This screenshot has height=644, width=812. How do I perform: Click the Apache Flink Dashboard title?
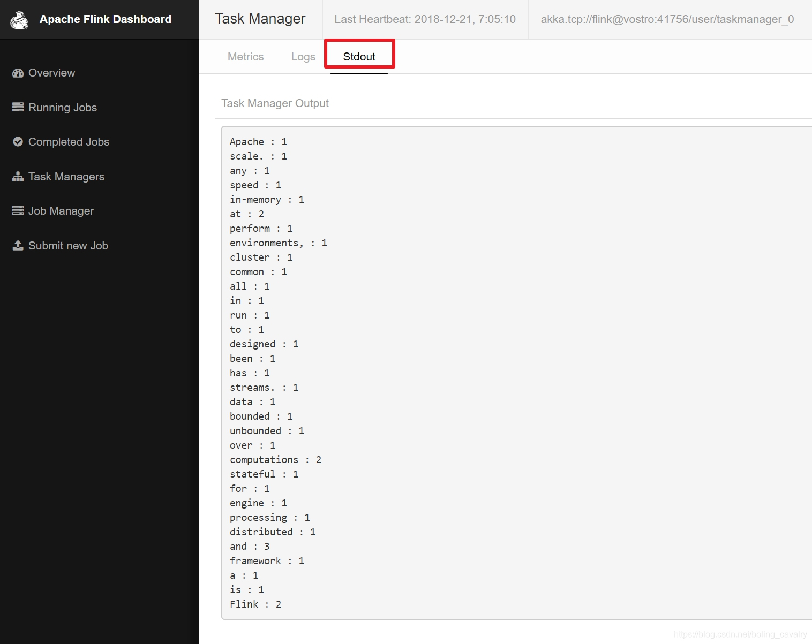[106, 19]
